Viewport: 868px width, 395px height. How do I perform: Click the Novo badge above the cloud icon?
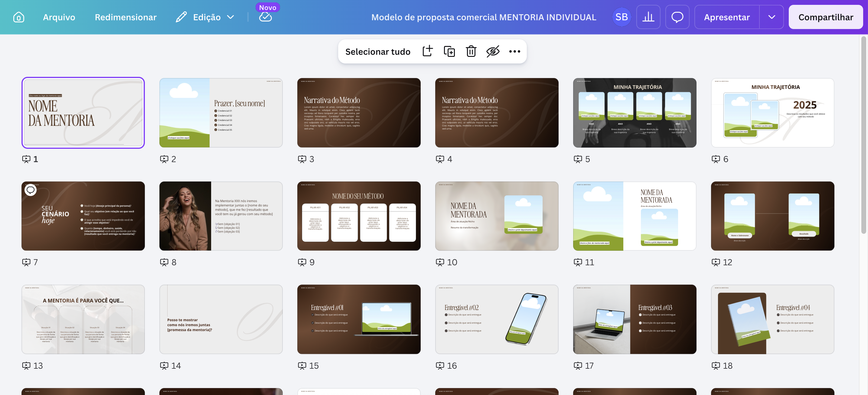(268, 8)
